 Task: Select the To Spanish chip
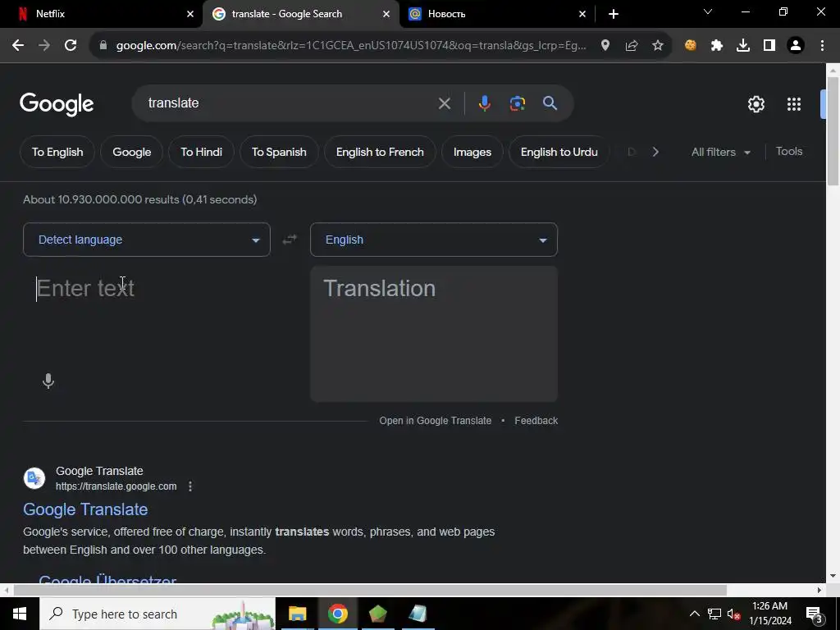tap(279, 152)
